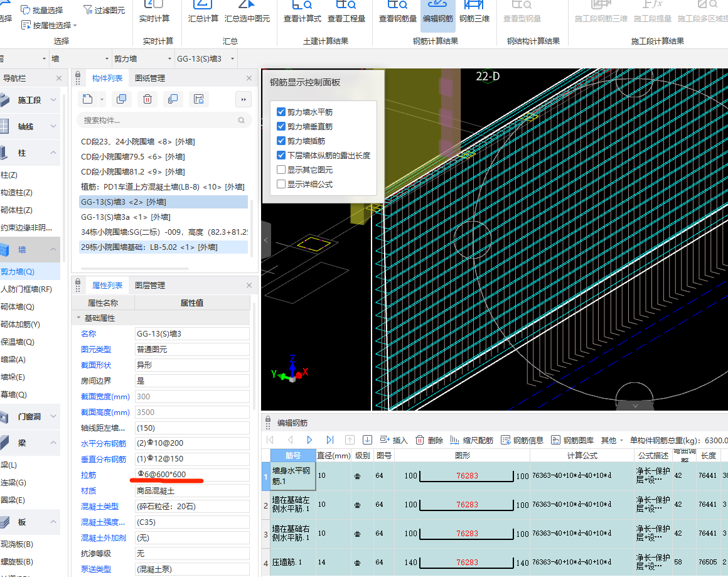Switch to 构件列表 tab
The image size is (728, 577).
[107, 78]
